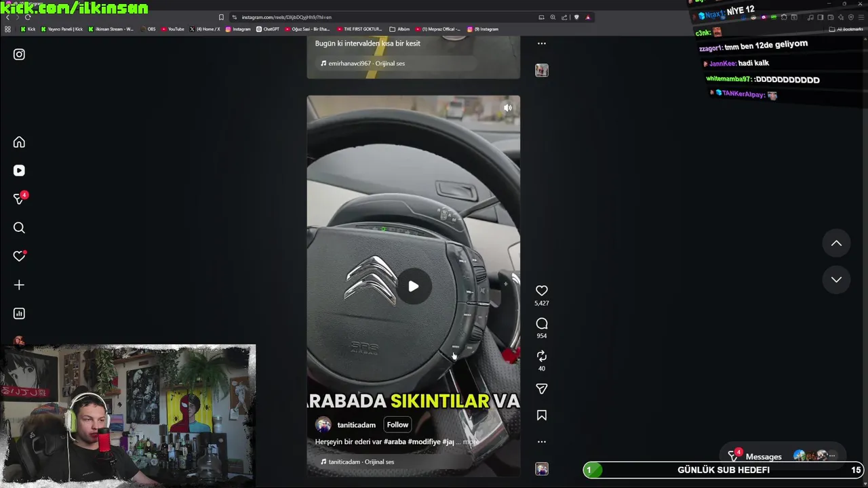The width and height of the screenshot is (868, 488).
Task: Click the 954 comments count
Action: [x=541, y=336]
